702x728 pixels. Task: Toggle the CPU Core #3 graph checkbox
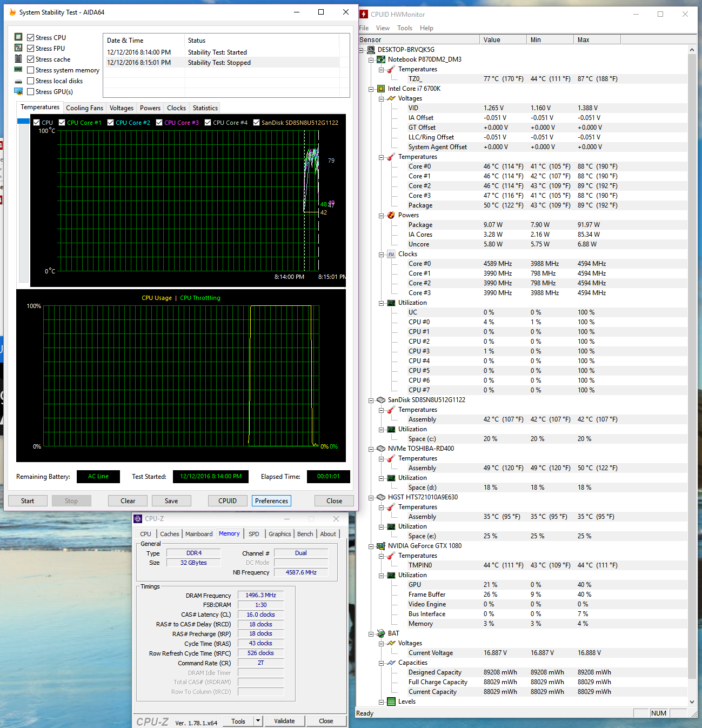pyautogui.click(x=159, y=123)
